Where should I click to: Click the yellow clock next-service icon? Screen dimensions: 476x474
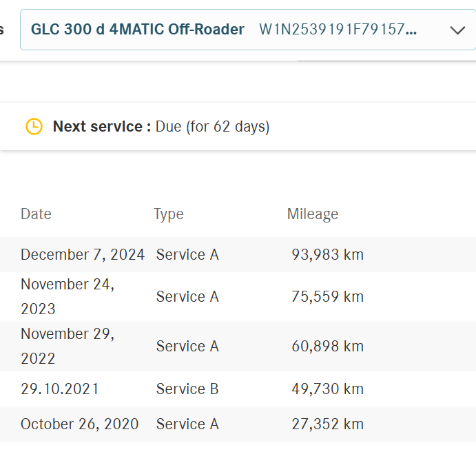[x=34, y=126]
